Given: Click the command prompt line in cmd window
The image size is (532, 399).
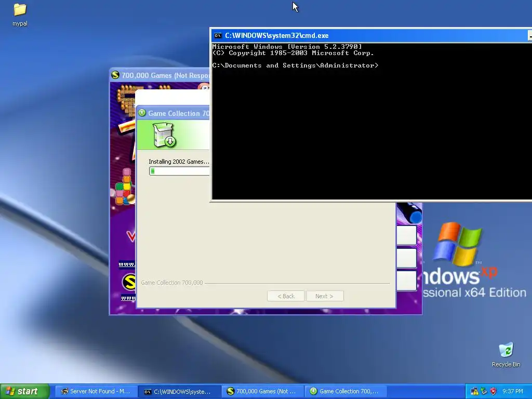Looking at the screenshot, I should coord(295,65).
